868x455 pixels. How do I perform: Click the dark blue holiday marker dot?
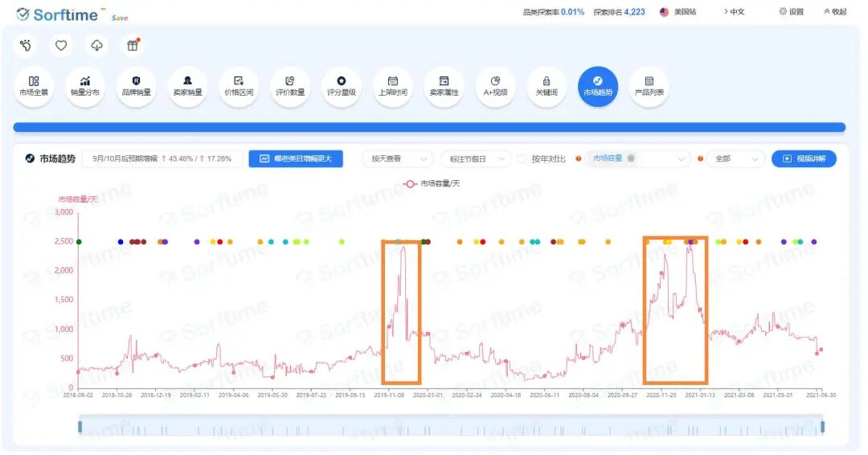point(121,242)
